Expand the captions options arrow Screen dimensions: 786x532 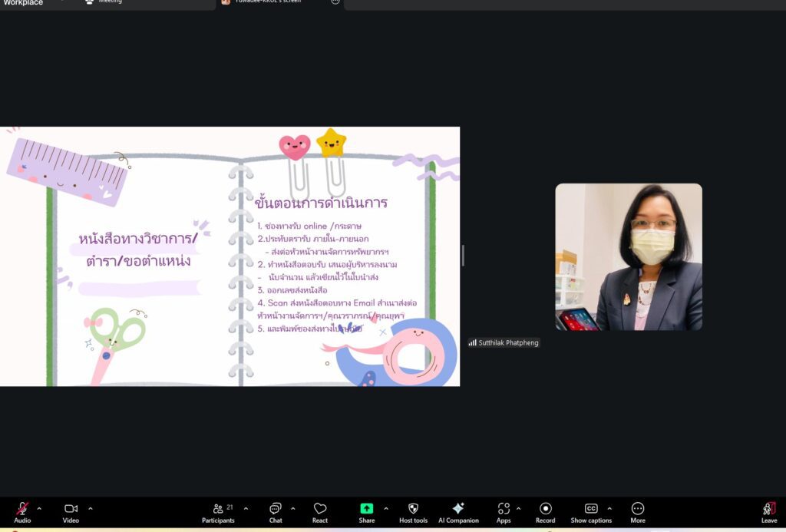(x=609, y=508)
